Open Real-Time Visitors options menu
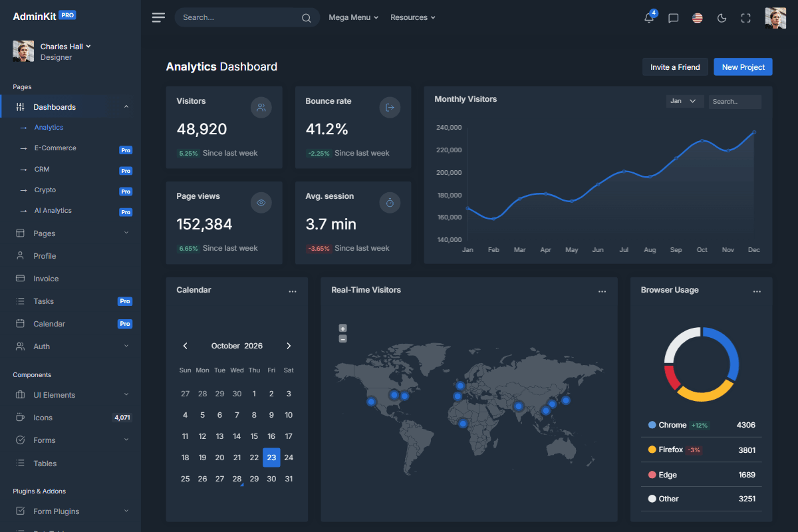 click(x=602, y=292)
